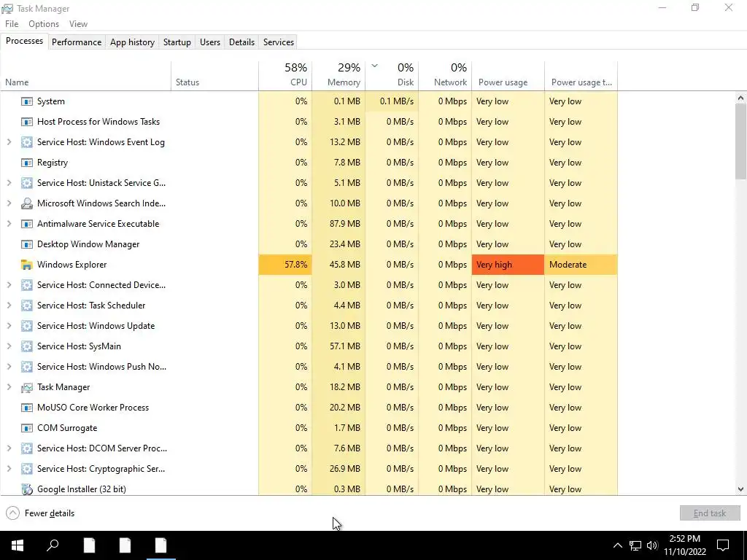This screenshot has width=747, height=560.
Task: Click the Windows Event Log gear icon
Action: pyautogui.click(x=27, y=142)
